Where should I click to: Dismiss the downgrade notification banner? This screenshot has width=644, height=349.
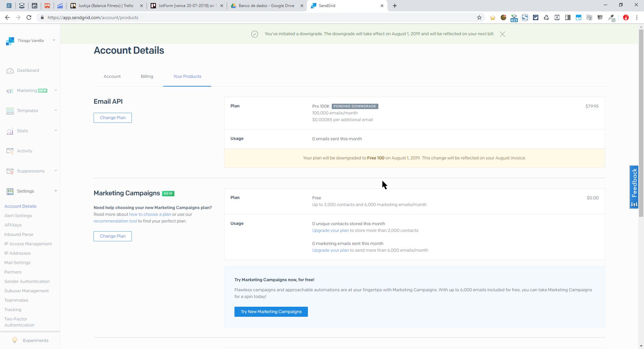click(502, 34)
